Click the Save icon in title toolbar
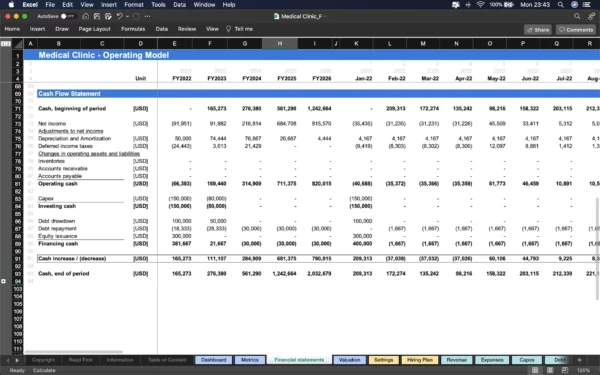The width and height of the screenshot is (600, 375). 97,16
